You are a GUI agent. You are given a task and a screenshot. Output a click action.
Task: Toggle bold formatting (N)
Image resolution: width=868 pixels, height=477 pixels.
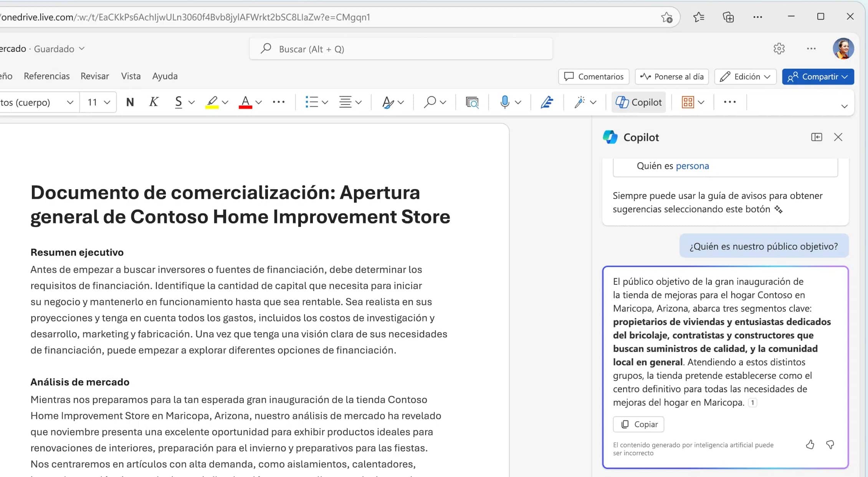[x=130, y=102]
